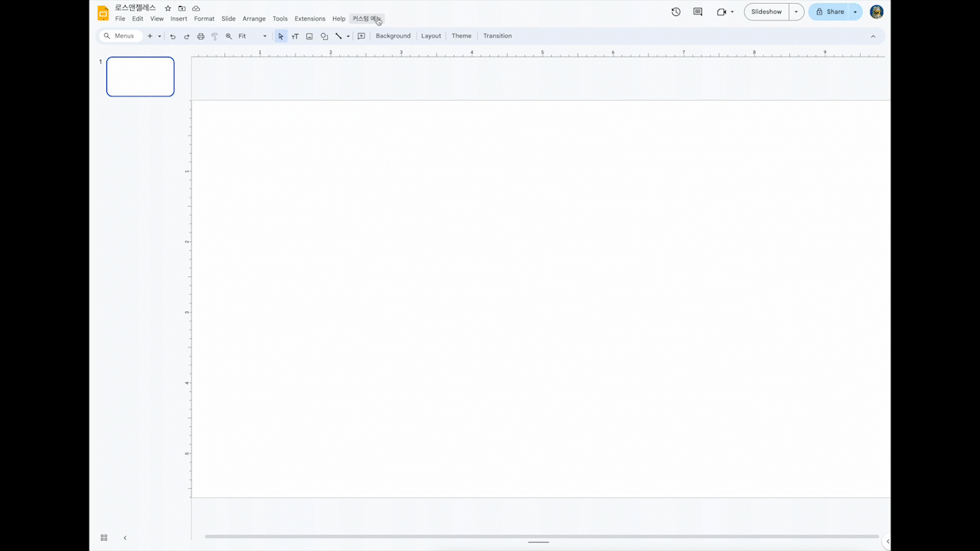Image resolution: width=980 pixels, height=551 pixels.
Task: Hide the menus with collapse chevron
Action: click(873, 36)
